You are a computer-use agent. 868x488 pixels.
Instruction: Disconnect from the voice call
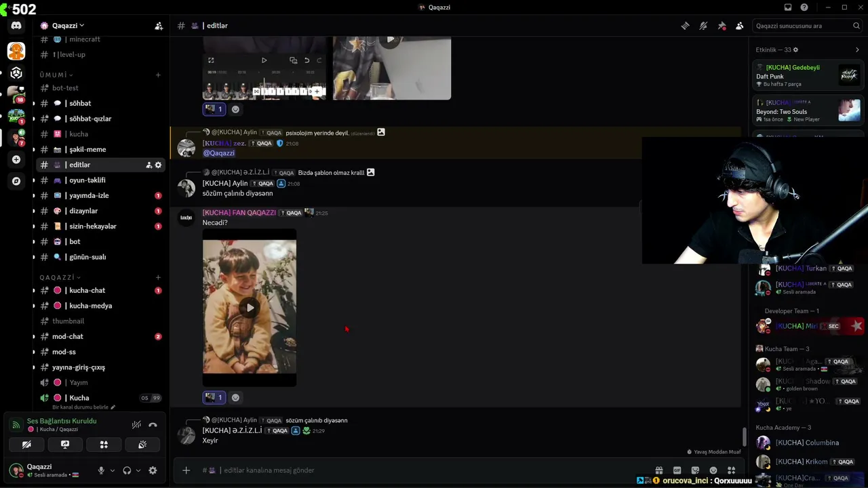tap(153, 425)
